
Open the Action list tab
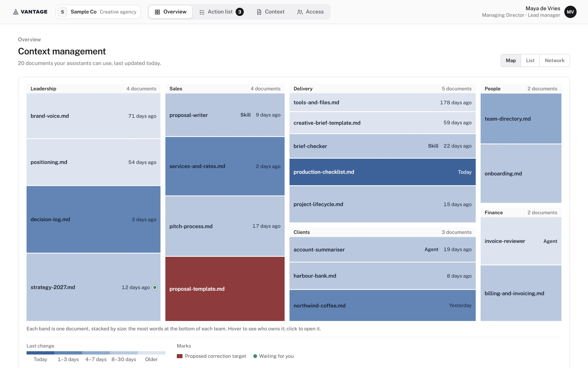221,12
